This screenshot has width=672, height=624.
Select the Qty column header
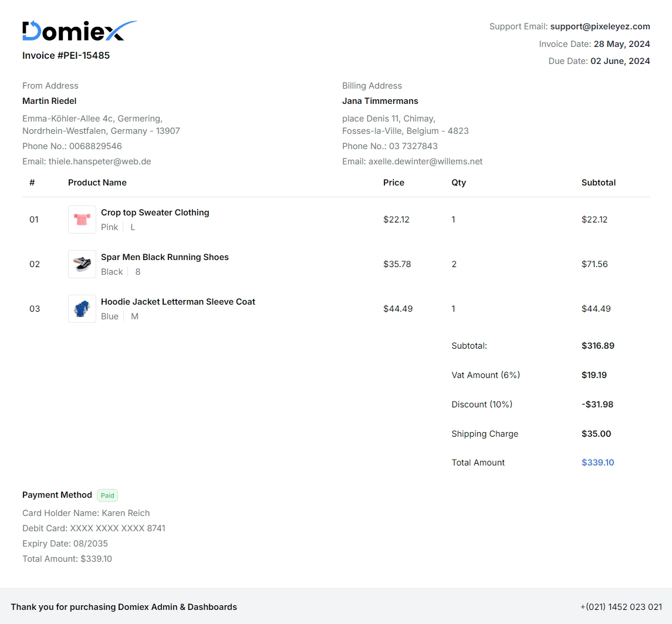[x=458, y=183]
